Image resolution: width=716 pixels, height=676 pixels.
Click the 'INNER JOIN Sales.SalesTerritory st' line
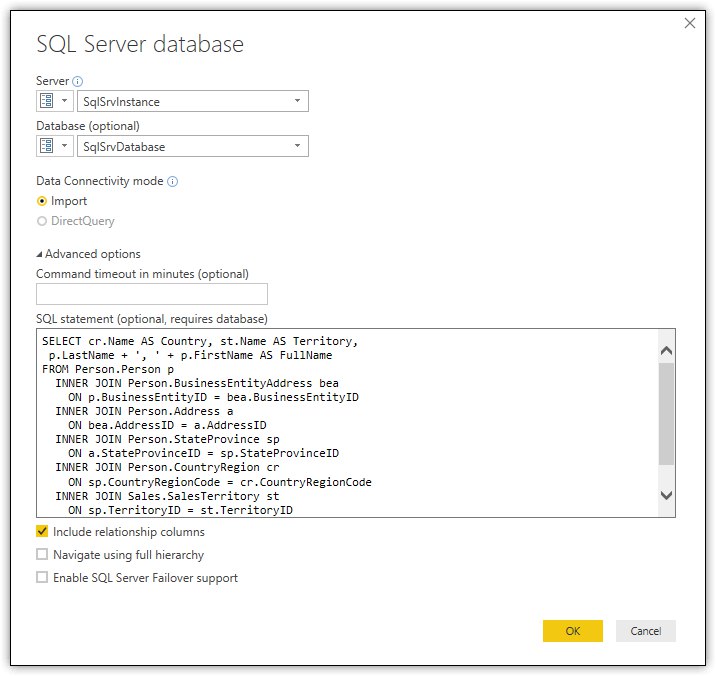pos(167,496)
